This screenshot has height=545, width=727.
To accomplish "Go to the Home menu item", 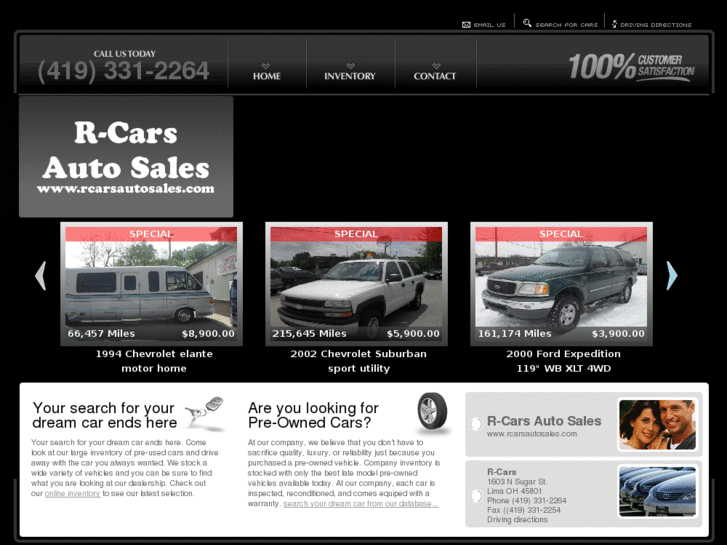I will (x=267, y=76).
